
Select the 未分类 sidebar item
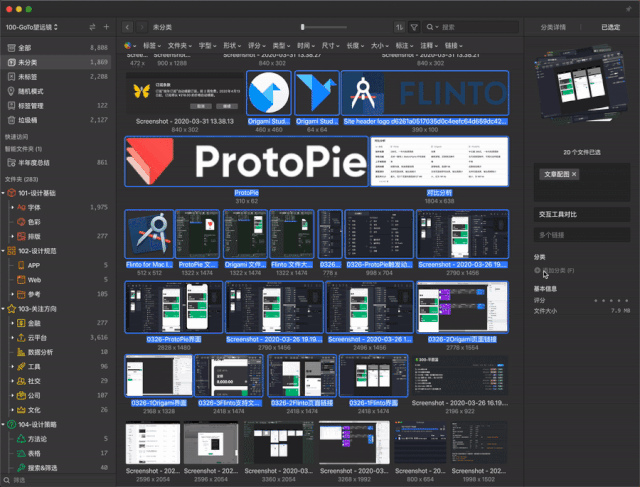[56, 62]
